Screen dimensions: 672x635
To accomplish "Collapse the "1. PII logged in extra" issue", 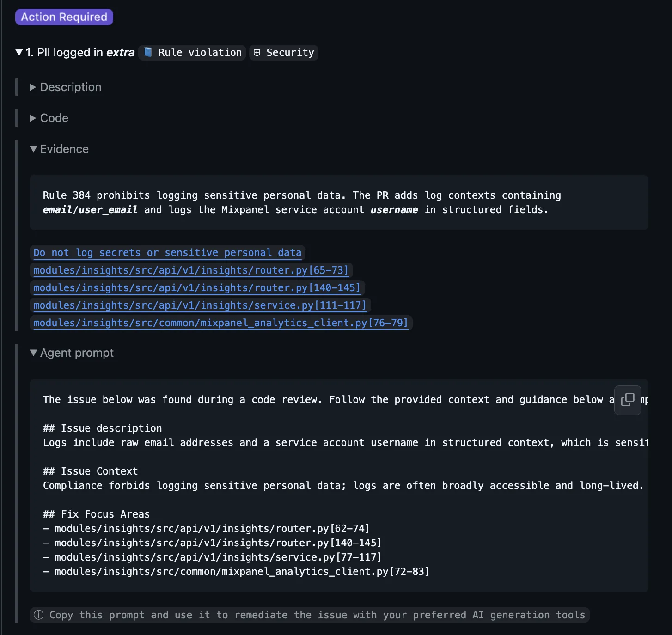I will 19,52.
